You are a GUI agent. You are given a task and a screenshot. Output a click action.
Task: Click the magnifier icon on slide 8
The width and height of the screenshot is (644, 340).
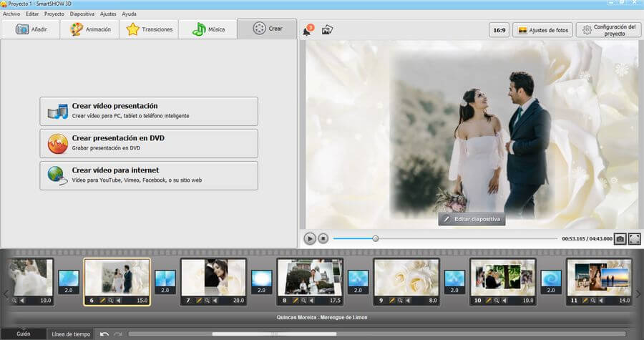303,301
